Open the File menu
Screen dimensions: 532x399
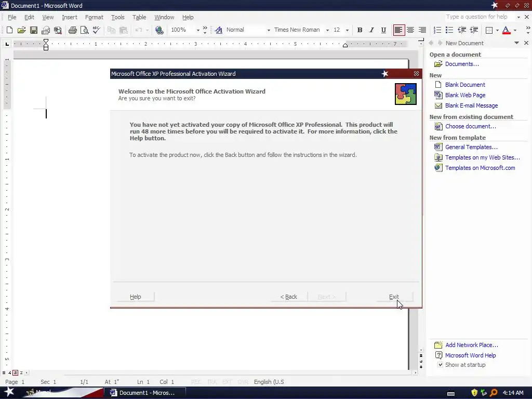tap(12, 17)
